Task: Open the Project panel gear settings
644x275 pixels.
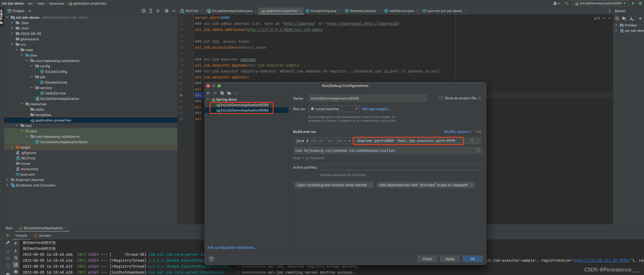Action: pos(166,11)
